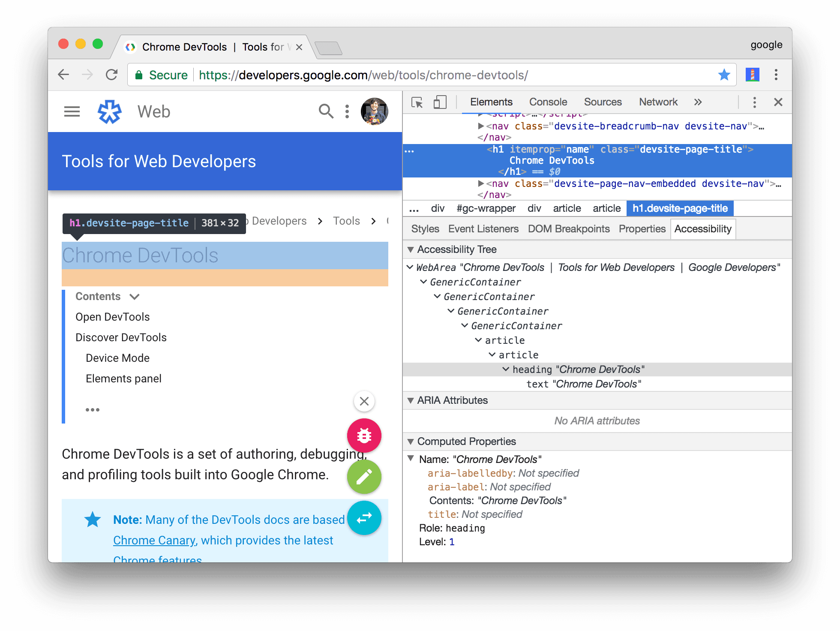Click the Elements panel tab

[491, 102]
